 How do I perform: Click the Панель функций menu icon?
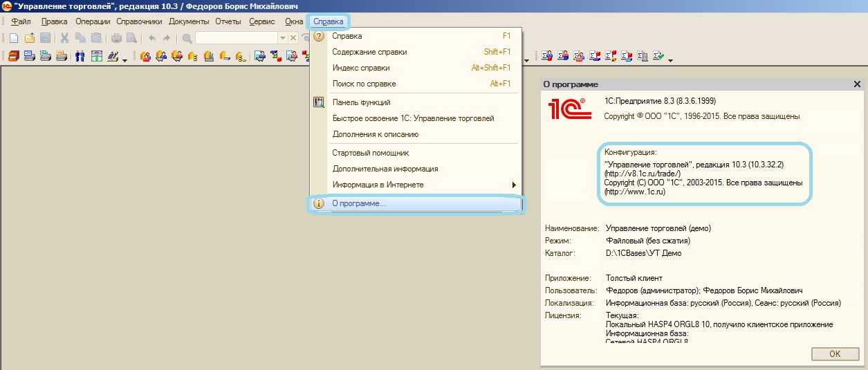[x=319, y=102]
